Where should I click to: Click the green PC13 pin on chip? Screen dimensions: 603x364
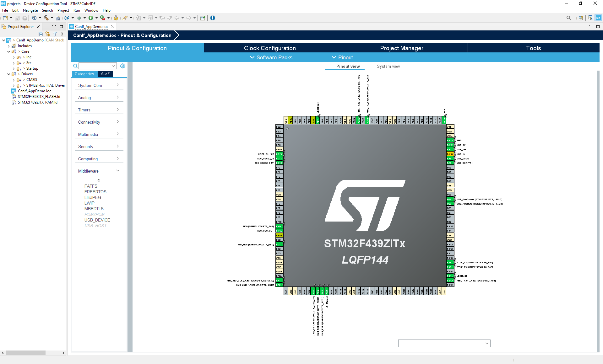[x=279, y=154]
